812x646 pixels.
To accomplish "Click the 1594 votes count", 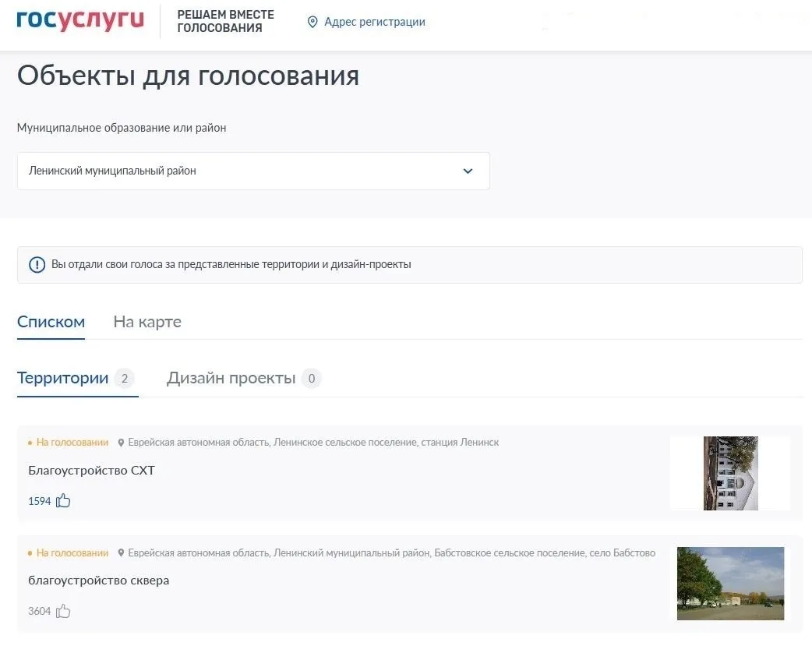I will [x=40, y=501].
